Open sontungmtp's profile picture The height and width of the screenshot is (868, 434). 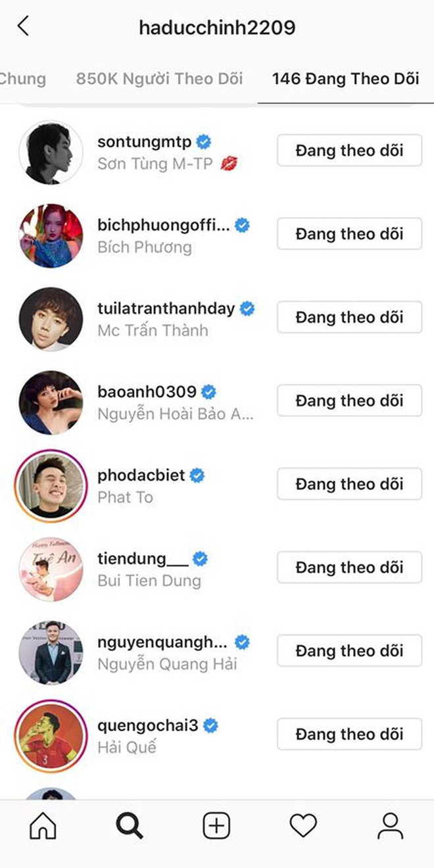tap(51, 151)
